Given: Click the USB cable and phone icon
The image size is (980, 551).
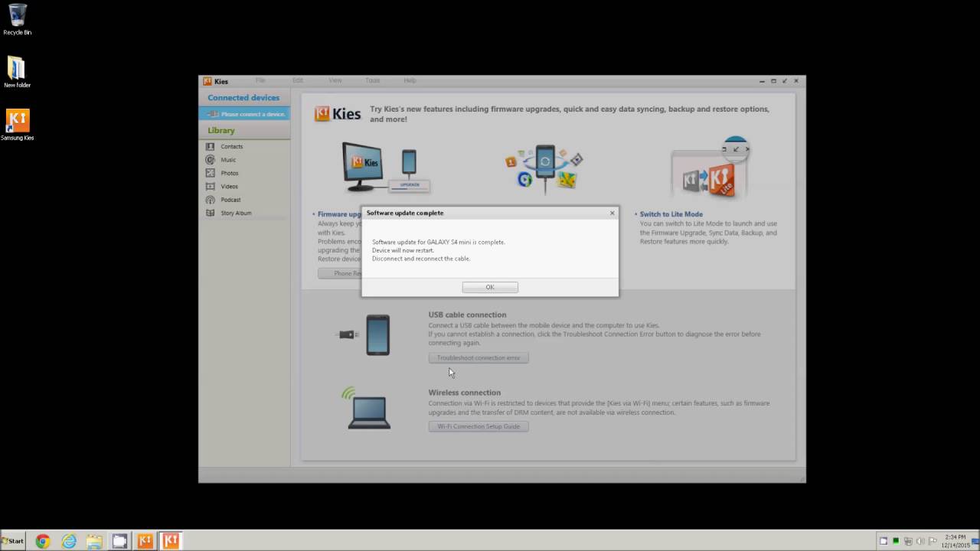Looking at the screenshot, I should [x=364, y=334].
